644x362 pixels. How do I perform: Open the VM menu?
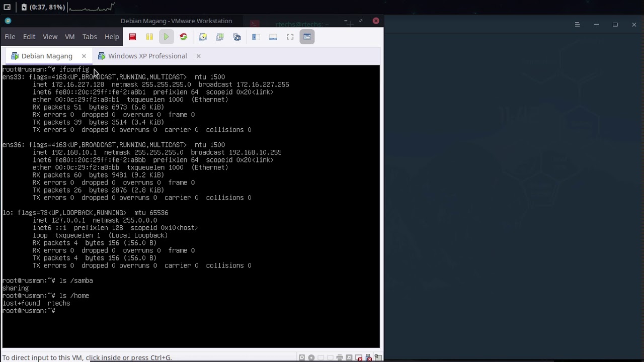(x=70, y=37)
